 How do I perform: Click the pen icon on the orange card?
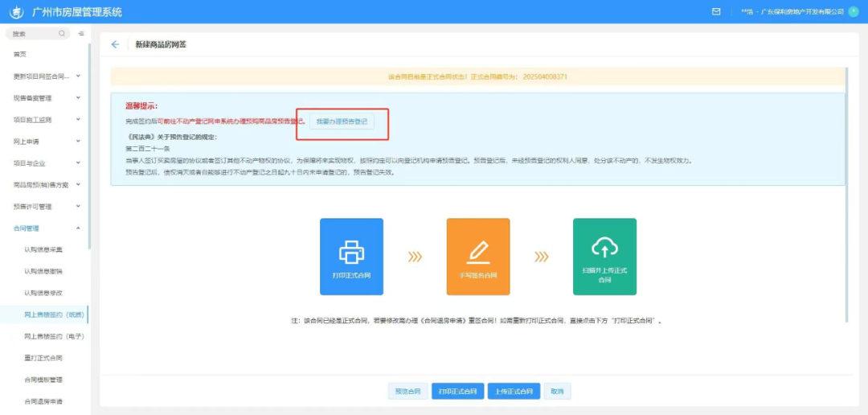(x=477, y=252)
